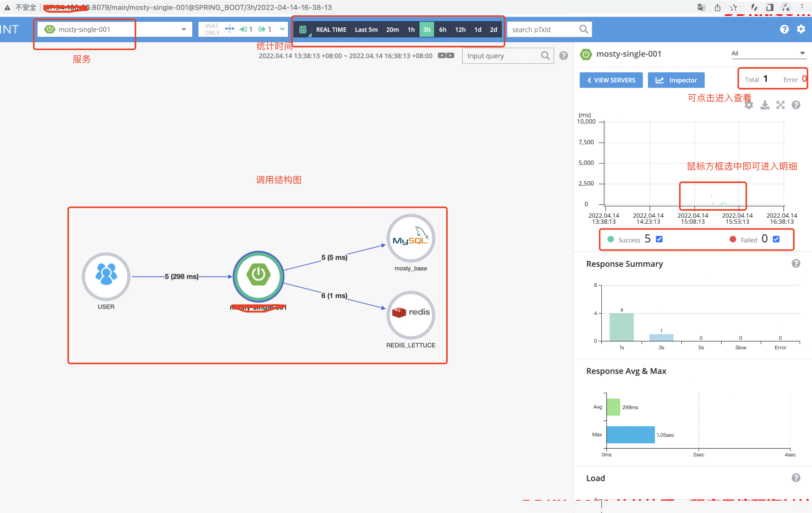812x513 pixels.
Task: Open the browser translate icon
Action: (x=701, y=7)
